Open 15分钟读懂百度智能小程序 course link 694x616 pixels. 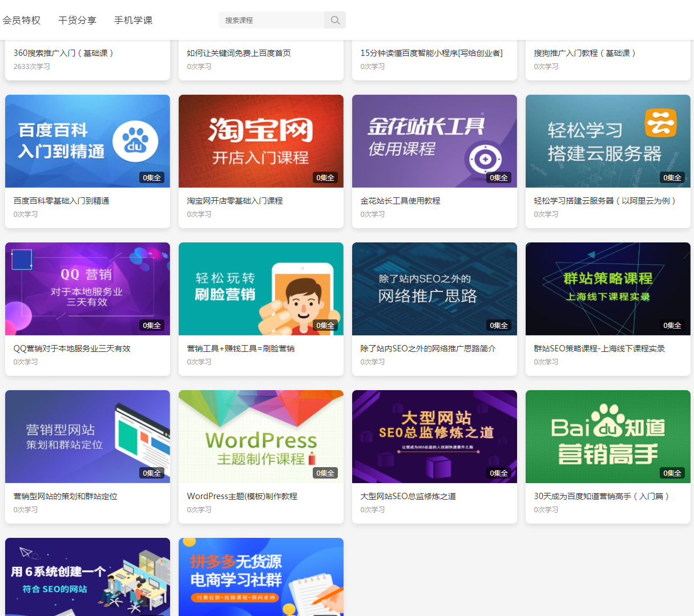[431, 53]
